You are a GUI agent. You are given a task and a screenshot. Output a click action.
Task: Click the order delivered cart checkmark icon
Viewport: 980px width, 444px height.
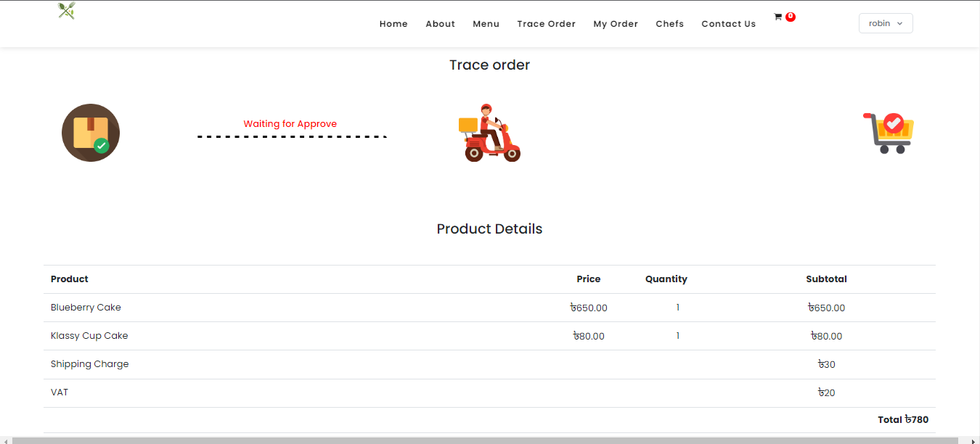[x=889, y=133]
